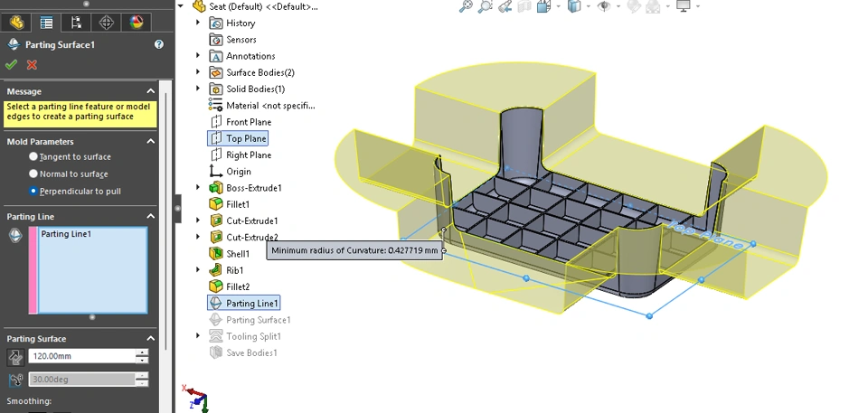868x413 pixels.
Task: Click the Parting Line selection icon
Action: click(x=15, y=235)
